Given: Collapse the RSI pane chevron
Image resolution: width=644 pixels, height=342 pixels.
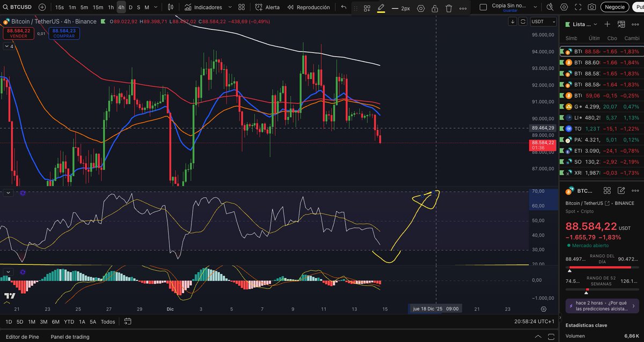Looking at the screenshot, I should (8, 193).
